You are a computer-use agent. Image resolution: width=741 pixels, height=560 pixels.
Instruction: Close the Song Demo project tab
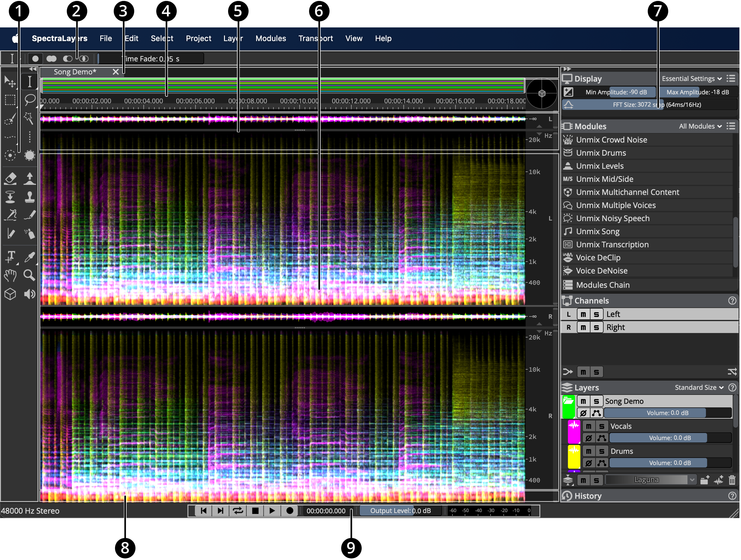tap(116, 72)
